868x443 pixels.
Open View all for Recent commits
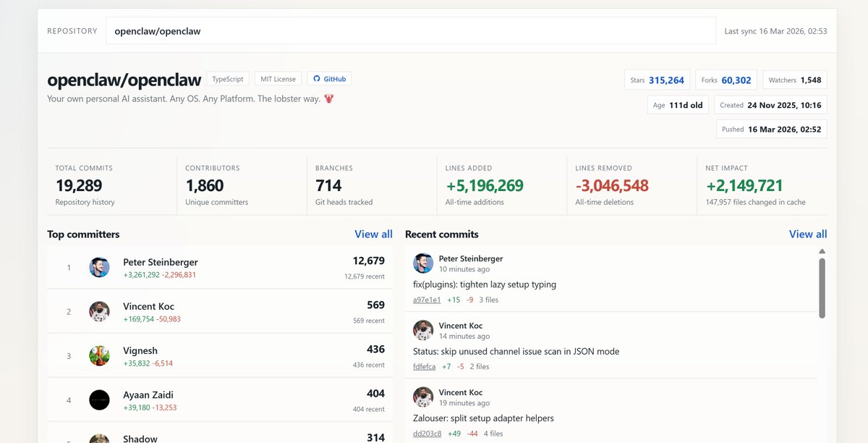[x=808, y=234]
